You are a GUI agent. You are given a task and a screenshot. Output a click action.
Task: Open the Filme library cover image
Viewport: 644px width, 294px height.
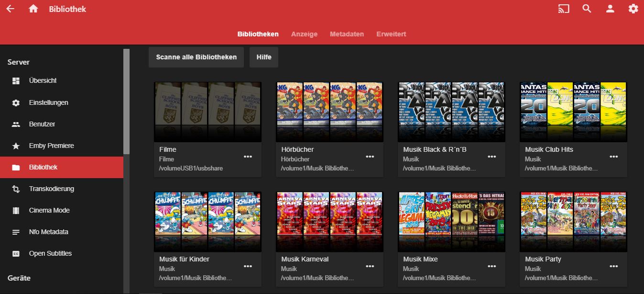click(207, 112)
